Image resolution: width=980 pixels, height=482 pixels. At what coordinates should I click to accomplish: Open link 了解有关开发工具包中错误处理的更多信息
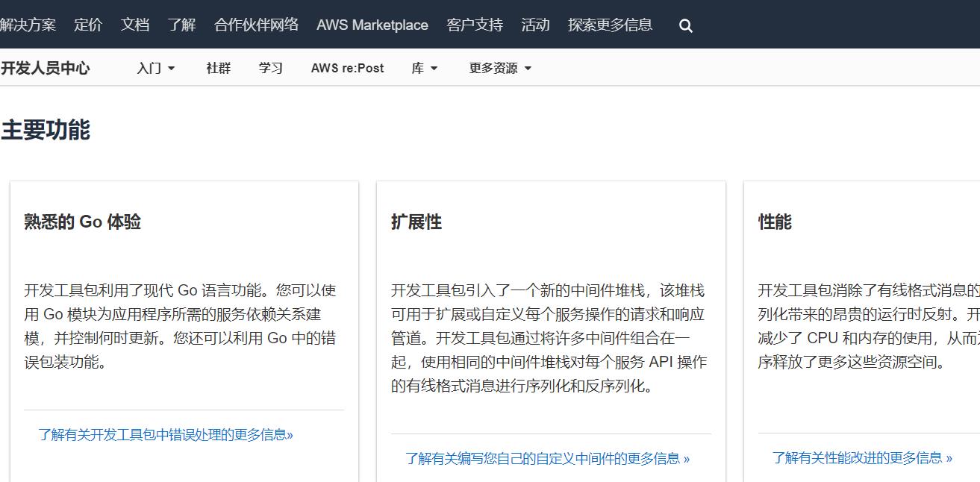[166, 434]
